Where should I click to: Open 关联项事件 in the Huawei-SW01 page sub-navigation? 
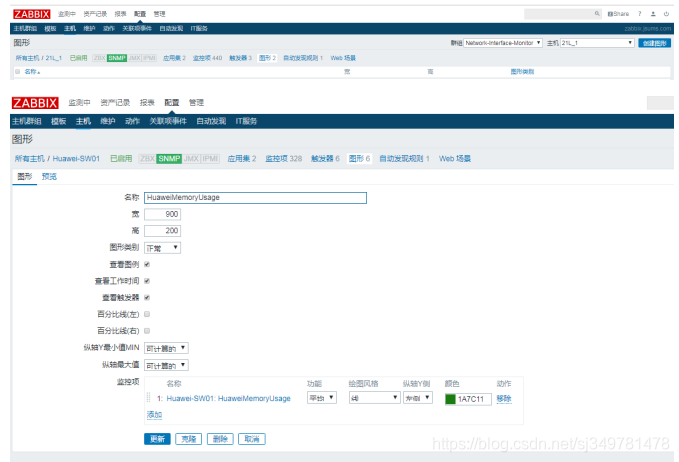pyautogui.click(x=168, y=121)
